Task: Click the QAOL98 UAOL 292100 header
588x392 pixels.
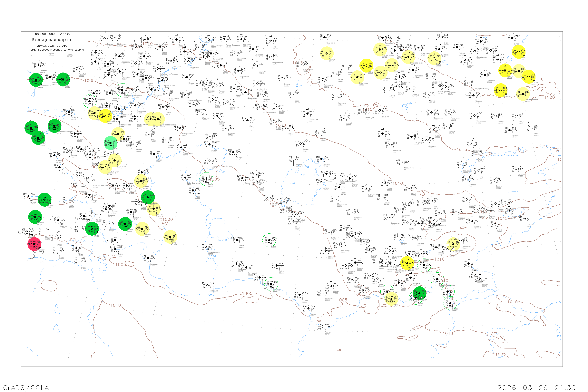Action: click(53, 34)
